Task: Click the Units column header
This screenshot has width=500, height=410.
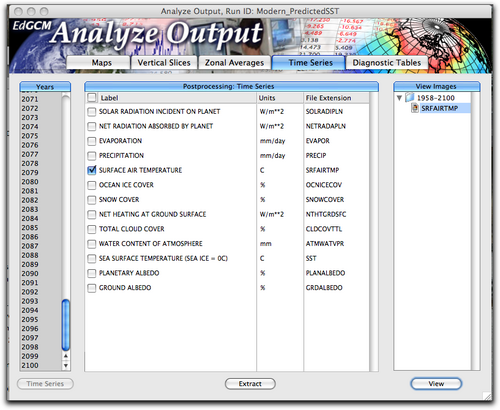Action: click(x=280, y=98)
